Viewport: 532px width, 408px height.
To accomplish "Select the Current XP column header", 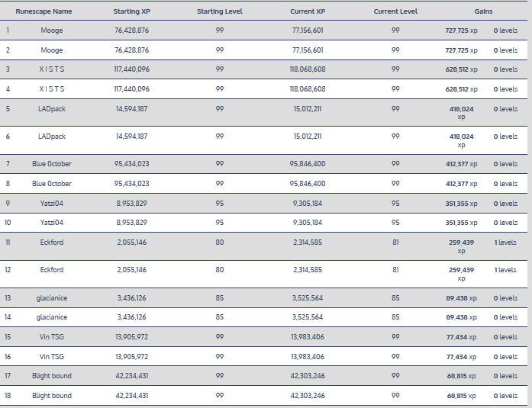I will click(x=308, y=12).
